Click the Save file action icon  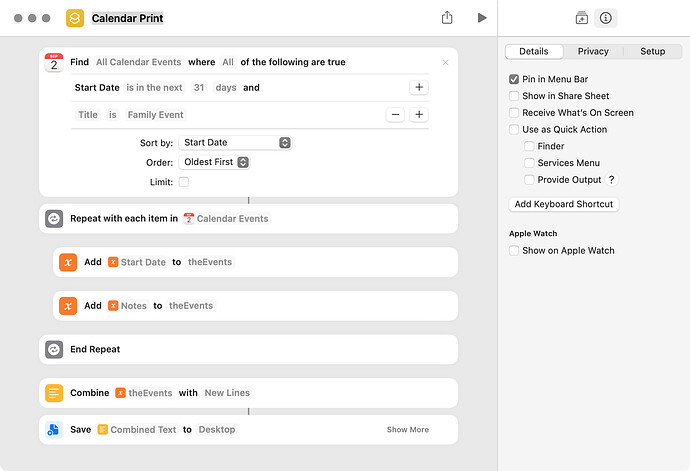pyautogui.click(x=54, y=430)
